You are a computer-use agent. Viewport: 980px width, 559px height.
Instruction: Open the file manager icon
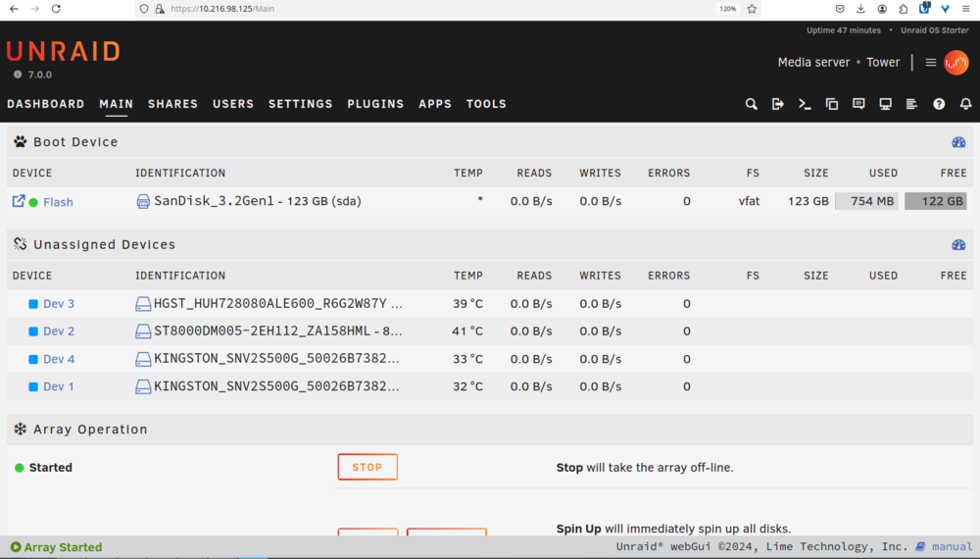tap(831, 104)
